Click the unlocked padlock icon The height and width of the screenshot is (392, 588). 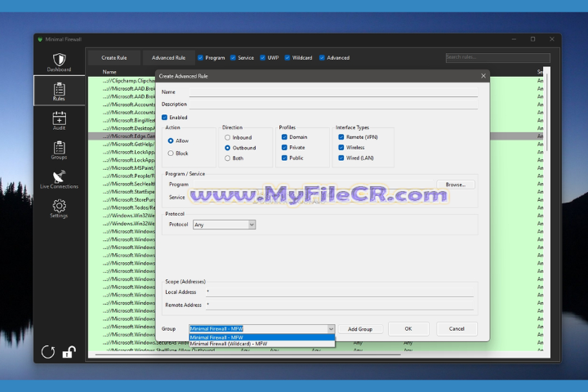point(69,352)
